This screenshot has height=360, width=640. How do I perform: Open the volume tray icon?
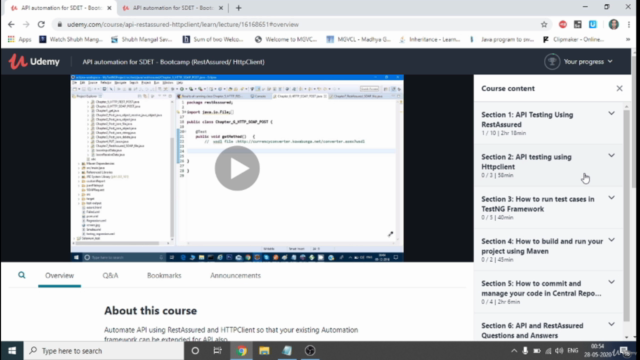click(x=559, y=351)
